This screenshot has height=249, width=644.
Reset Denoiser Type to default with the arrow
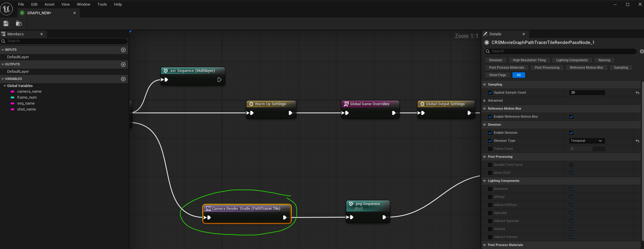[637, 141]
